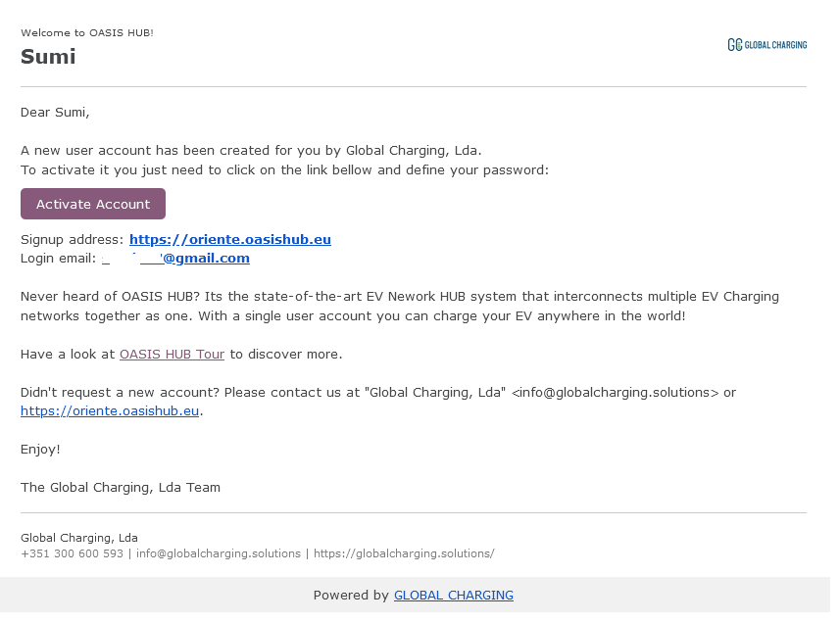Click the 'A new user account has been created' sentence

point(251,151)
